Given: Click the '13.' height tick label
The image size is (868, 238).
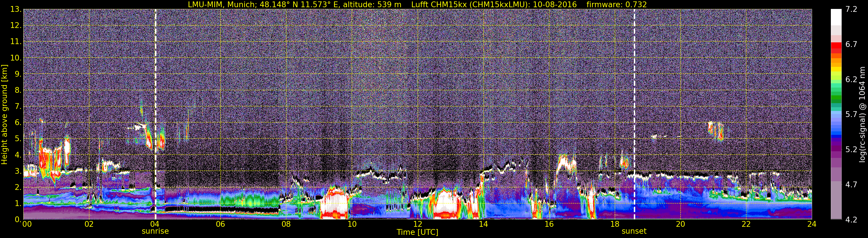Looking at the screenshot, I should 16,9.
